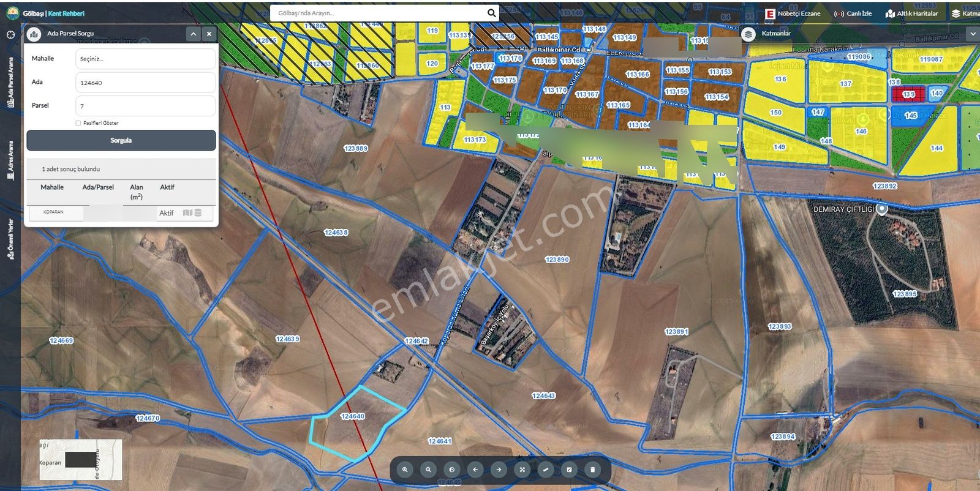Click the parcel label 123895 on map
Screen dimensions: 980x491
tap(905, 294)
